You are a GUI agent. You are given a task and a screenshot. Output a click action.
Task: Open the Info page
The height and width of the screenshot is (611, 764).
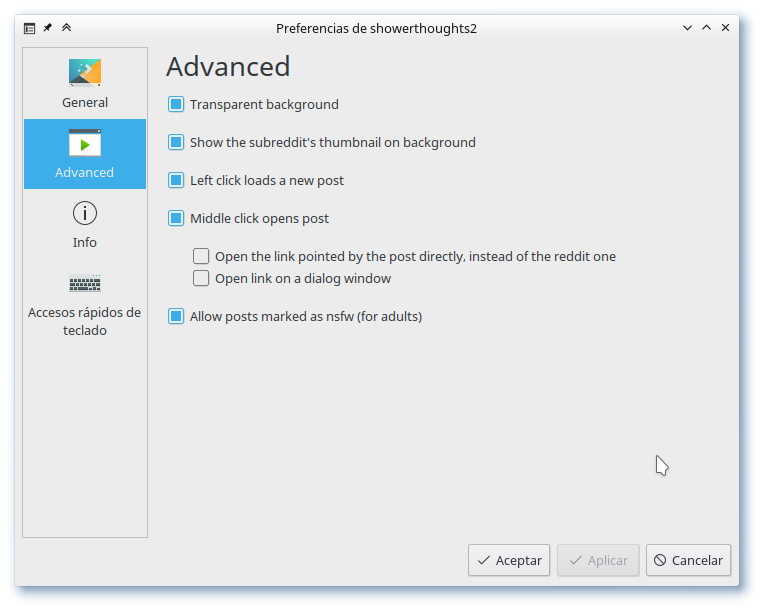tap(85, 225)
